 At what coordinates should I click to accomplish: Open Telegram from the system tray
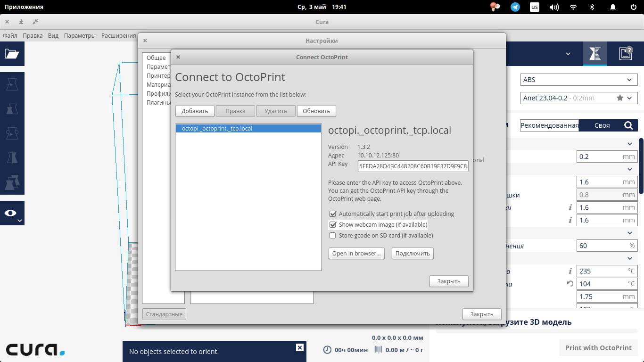coord(515,7)
